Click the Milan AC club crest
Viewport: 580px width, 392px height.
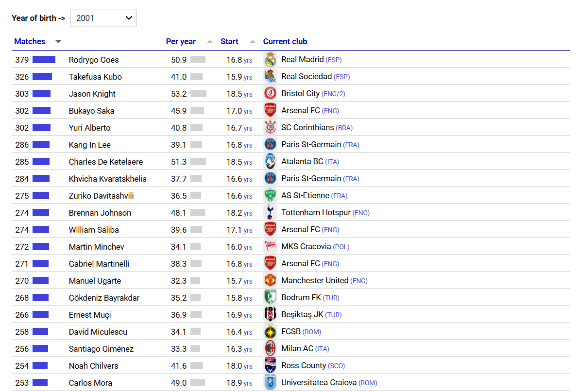pyautogui.click(x=271, y=349)
